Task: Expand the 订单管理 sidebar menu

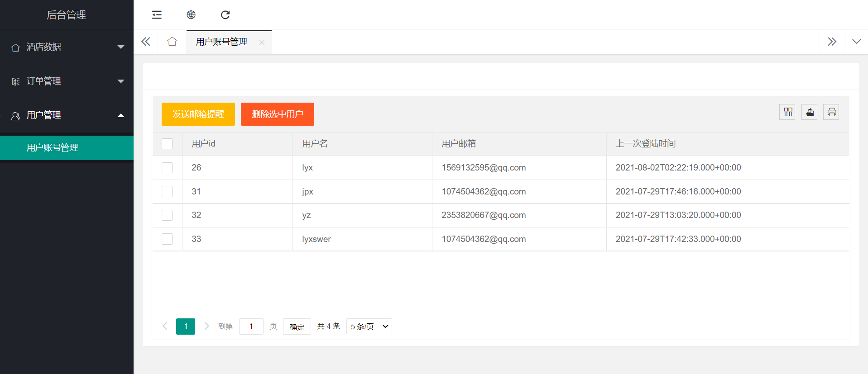Action: pos(67,81)
